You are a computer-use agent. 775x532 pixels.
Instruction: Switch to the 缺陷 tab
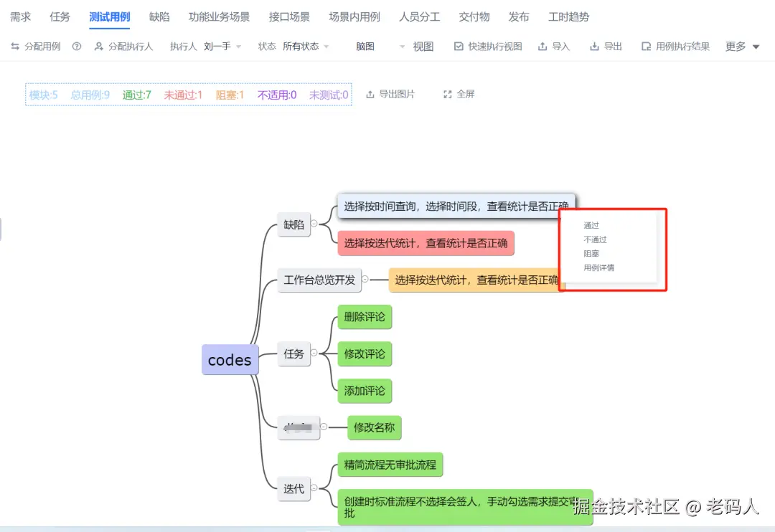[x=159, y=16]
